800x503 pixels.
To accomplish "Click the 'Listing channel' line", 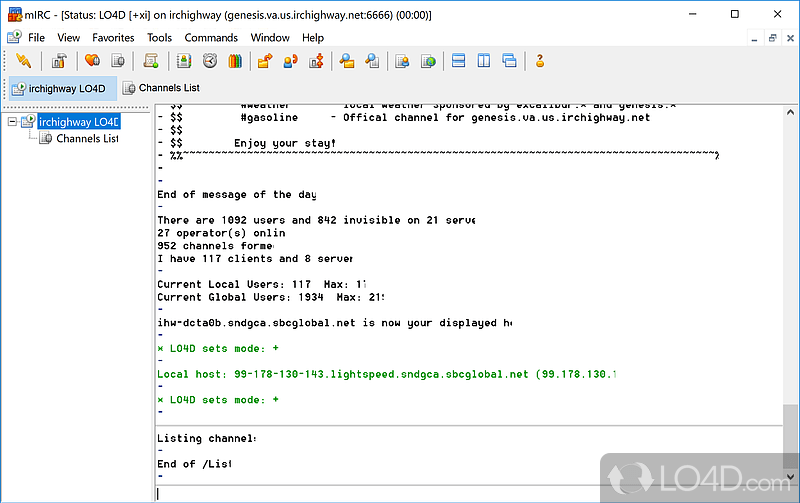I will pyautogui.click(x=207, y=438).
